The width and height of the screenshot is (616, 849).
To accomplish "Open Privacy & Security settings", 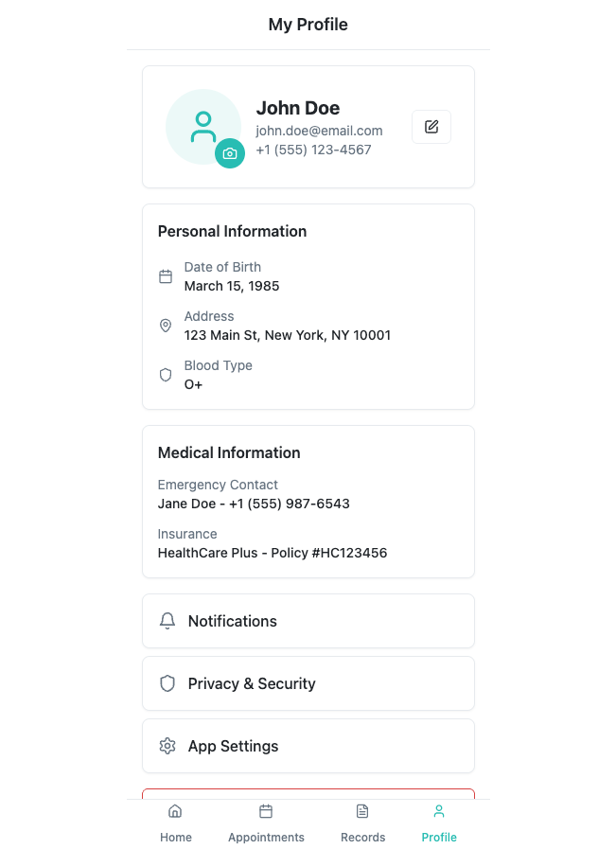I will coord(308,683).
